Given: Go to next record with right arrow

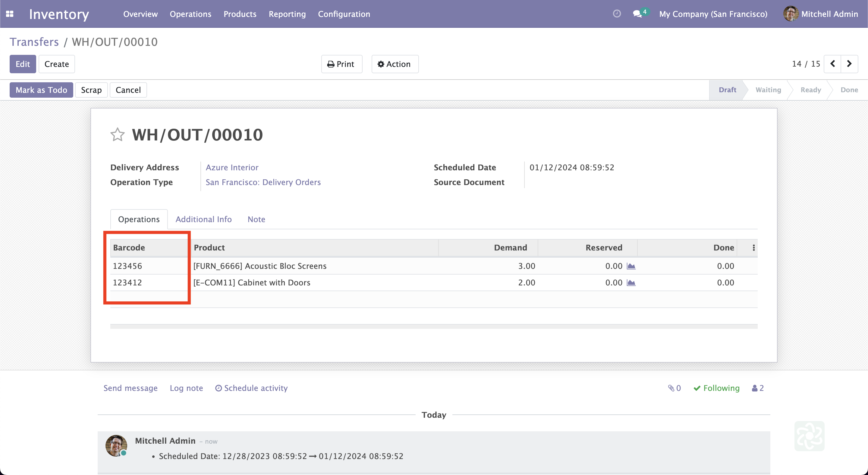Looking at the screenshot, I should tap(849, 64).
